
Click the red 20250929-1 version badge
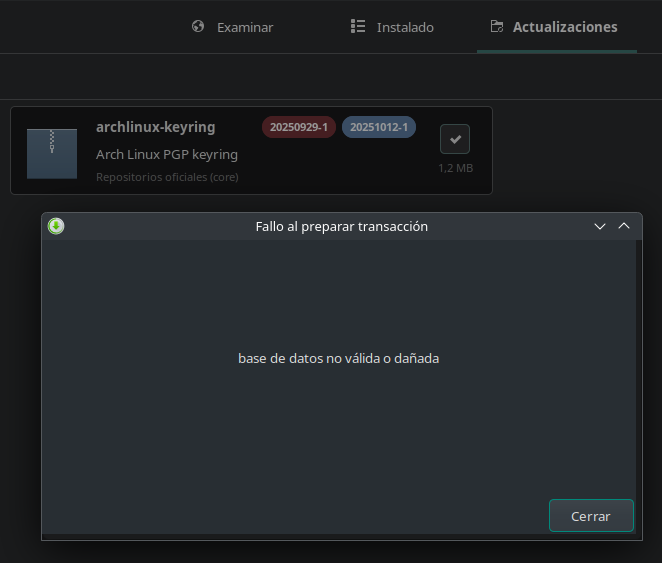tap(299, 127)
